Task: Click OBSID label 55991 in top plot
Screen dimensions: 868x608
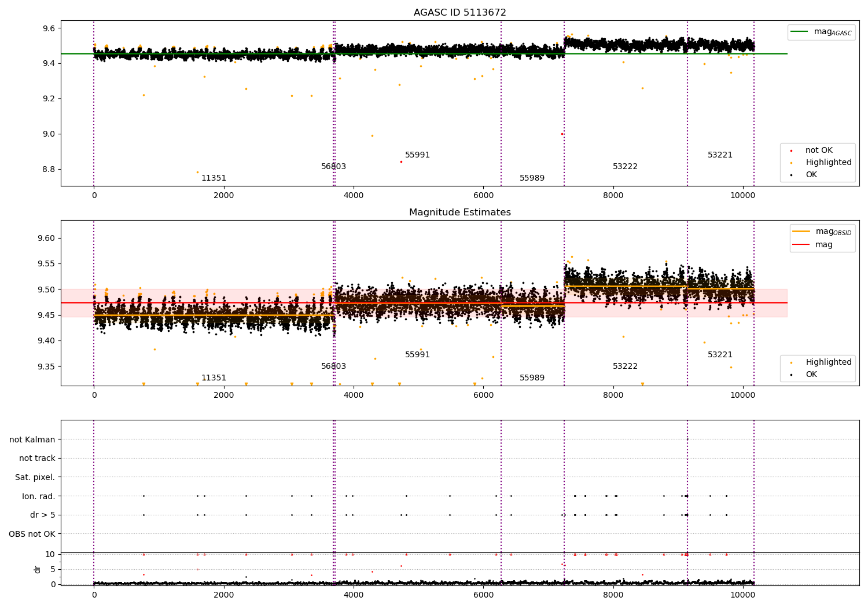Action: tap(417, 155)
